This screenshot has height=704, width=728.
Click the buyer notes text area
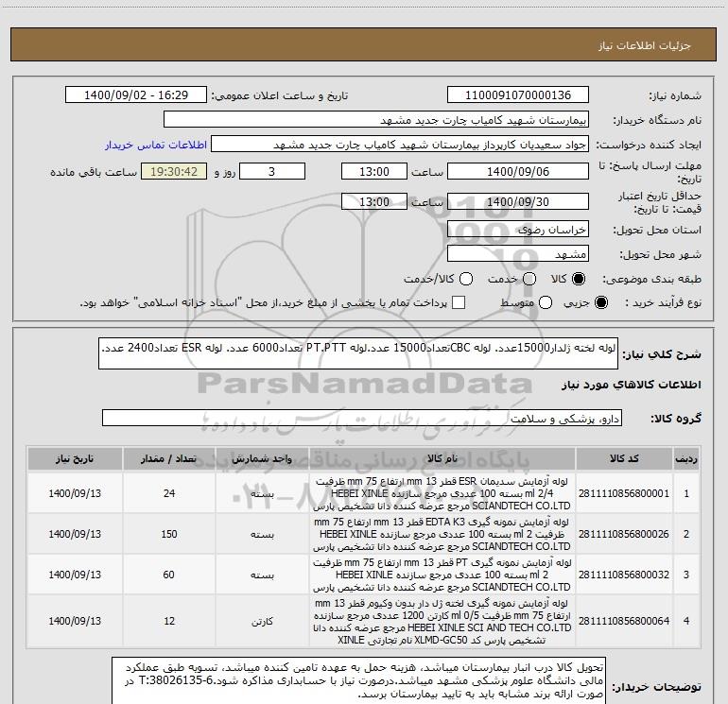pyautogui.click(x=358, y=680)
